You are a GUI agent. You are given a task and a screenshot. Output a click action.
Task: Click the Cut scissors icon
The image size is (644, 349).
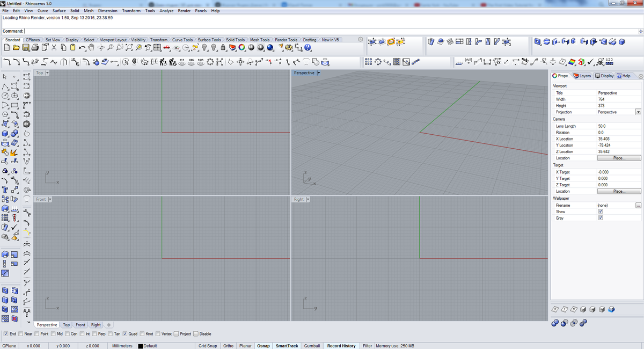(x=54, y=48)
